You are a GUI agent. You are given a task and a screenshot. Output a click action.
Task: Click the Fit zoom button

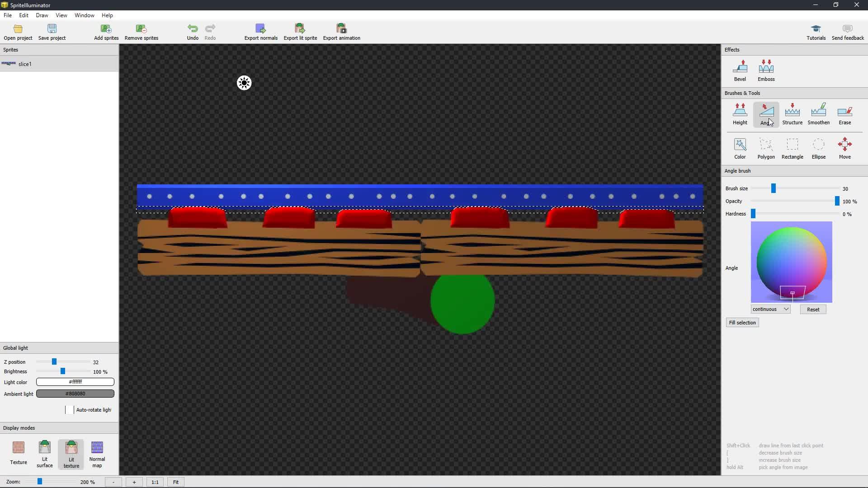point(176,482)
